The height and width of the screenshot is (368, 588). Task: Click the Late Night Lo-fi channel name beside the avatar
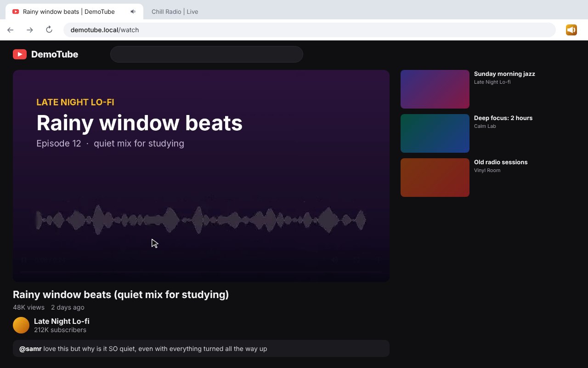point(62,321)
